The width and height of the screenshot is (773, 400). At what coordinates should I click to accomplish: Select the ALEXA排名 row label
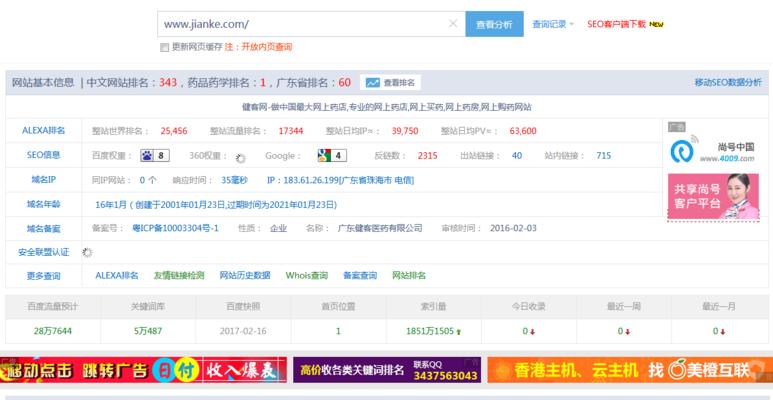point(43,131)
